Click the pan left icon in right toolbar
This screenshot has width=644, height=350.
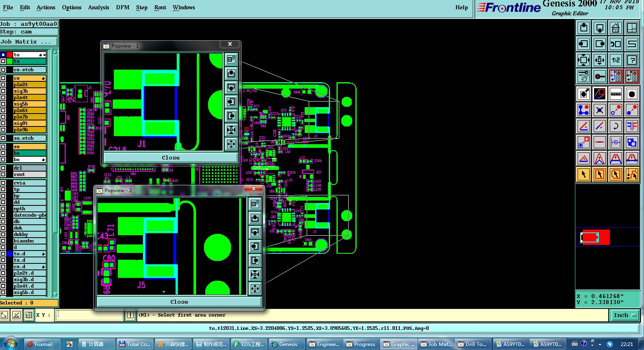pos(584,44)
